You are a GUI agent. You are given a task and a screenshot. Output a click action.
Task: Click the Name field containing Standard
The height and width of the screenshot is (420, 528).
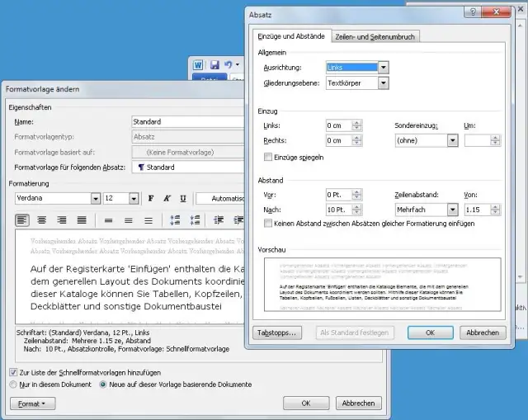coord(190,121)
